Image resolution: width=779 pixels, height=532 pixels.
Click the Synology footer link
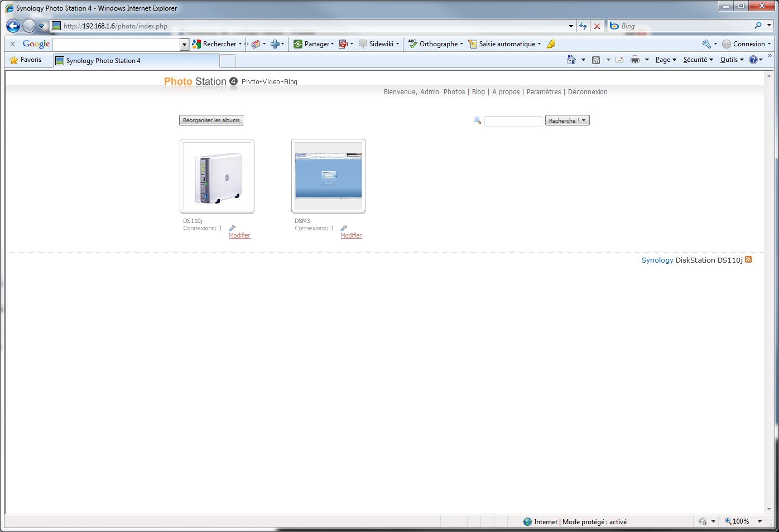coord(657,260)
